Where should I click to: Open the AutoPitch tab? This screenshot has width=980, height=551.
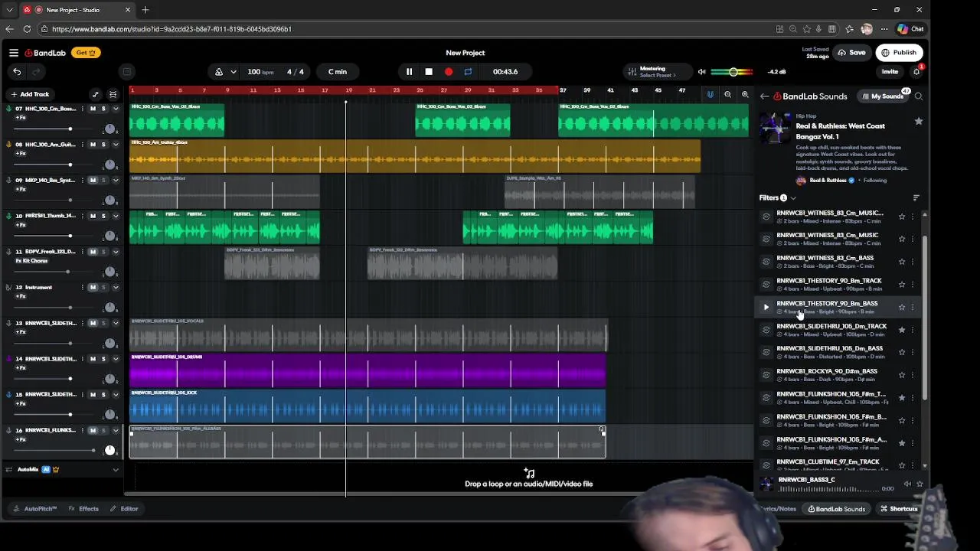[x=35, y=509]
